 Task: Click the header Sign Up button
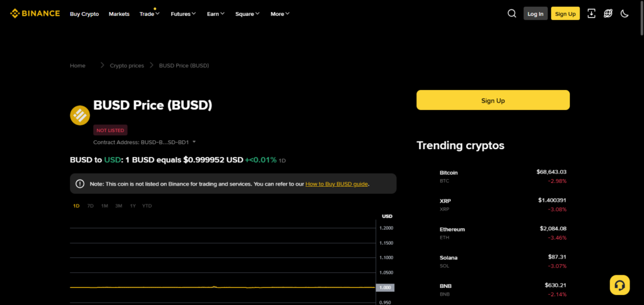pyautogui.click(x=565, y=14)
